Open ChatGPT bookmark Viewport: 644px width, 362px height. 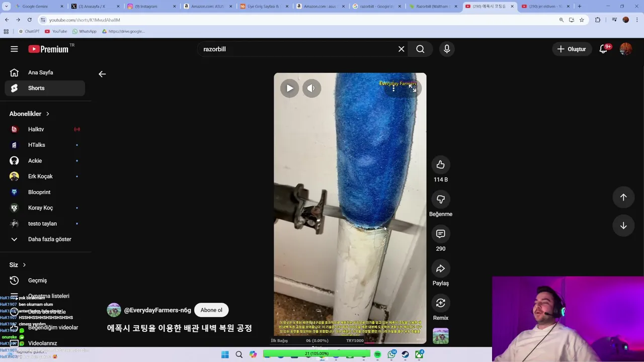[29, 31]
